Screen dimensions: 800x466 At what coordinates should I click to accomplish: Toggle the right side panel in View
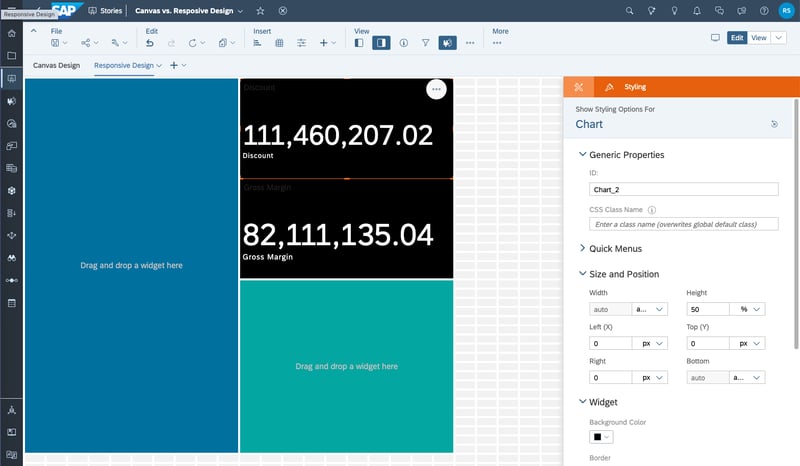[381, 43]
